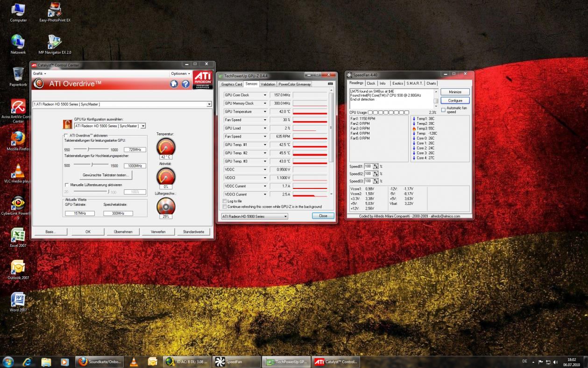Open VDDC Current sensor dropdown
This screenshot has width=588, height=368.
click(x=265, y=186)
